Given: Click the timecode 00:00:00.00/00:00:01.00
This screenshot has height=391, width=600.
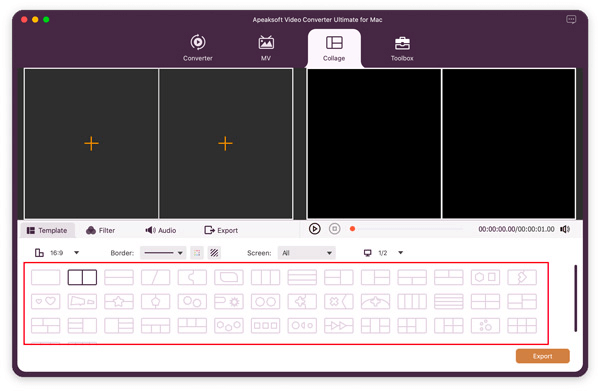Looking at the screenshot, I should pyautogui.click(x=516, y=229).
